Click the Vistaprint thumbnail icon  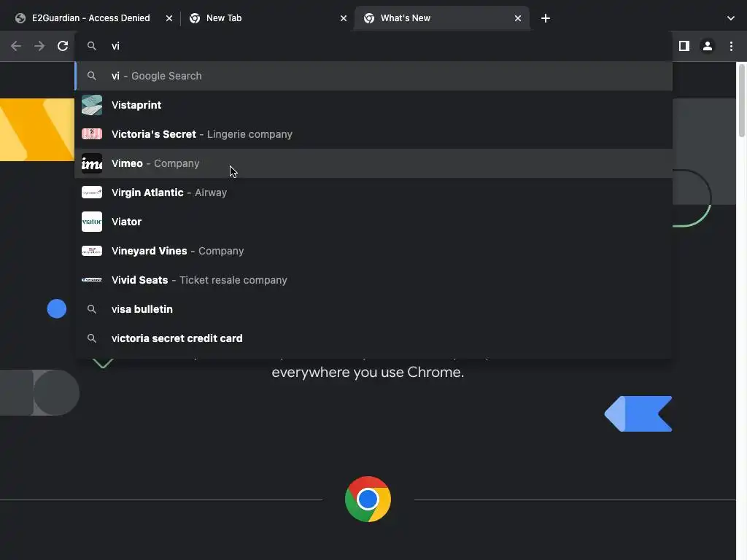pyautogui.click(x=92, y=105)
